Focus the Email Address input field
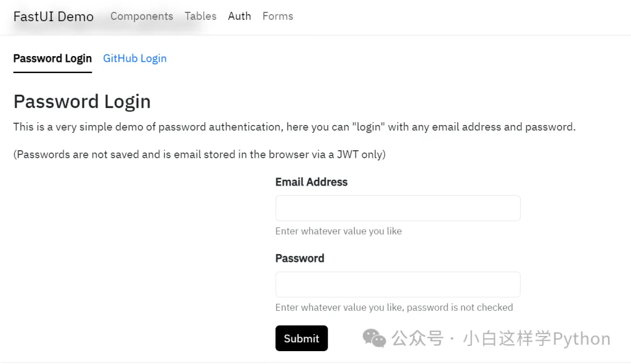This screenshot has height=364, width=631. coord(397,208)
